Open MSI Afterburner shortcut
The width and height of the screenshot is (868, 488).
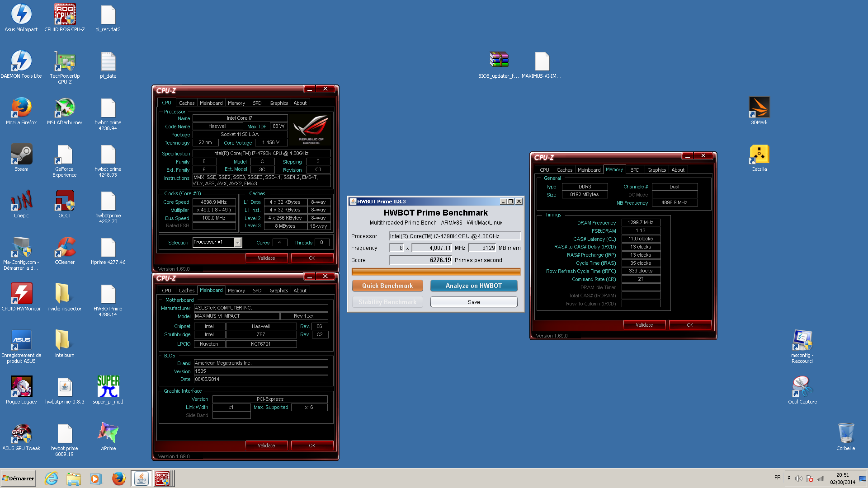(65, 111)
